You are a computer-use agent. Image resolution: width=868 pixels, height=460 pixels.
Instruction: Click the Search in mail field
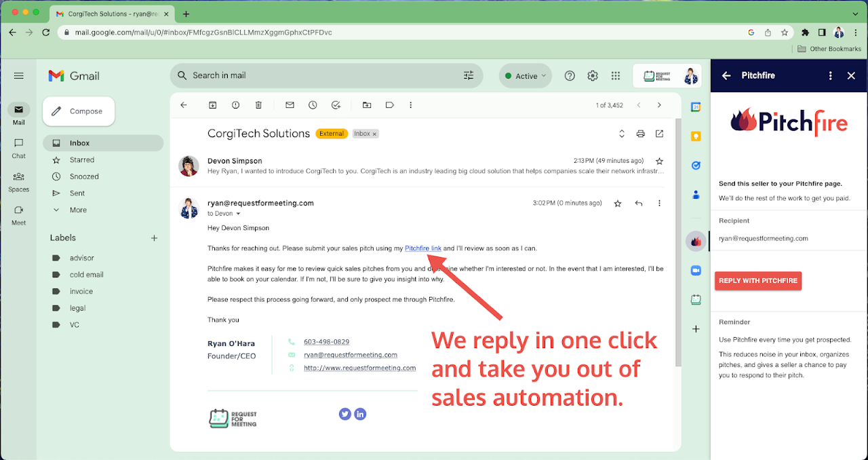325,75
